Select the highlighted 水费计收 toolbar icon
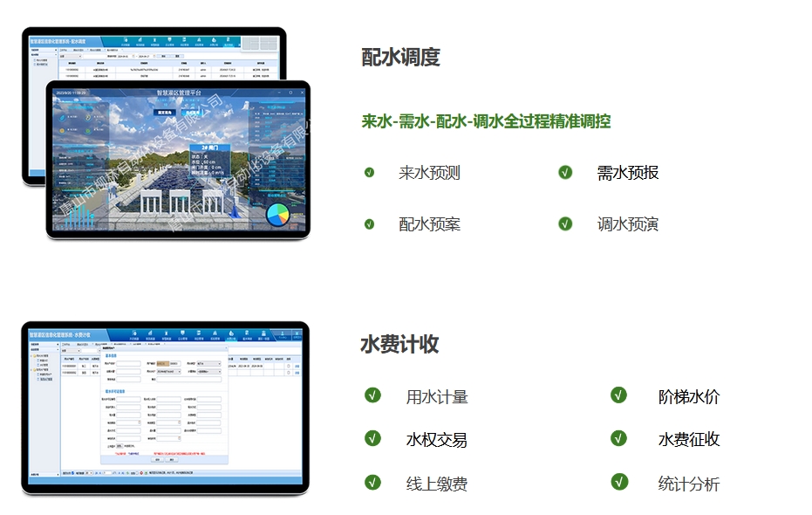This screenshot has height=515, width=812. [x=232, y=333]
